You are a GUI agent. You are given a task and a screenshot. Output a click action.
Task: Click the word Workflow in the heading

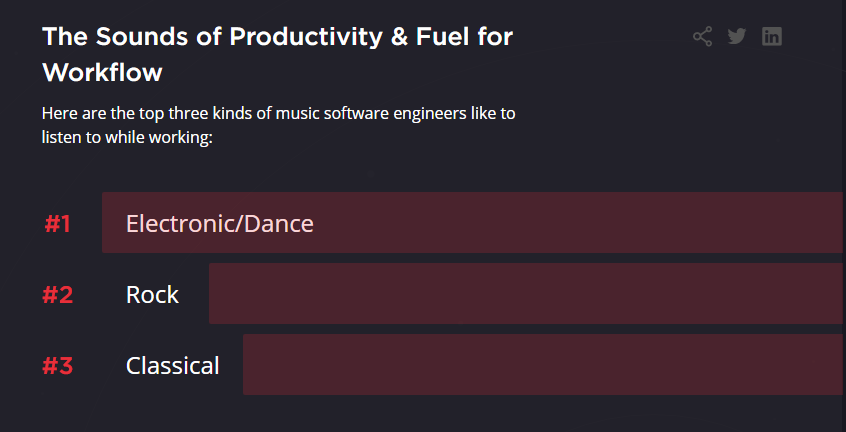[x=102, y=72]
